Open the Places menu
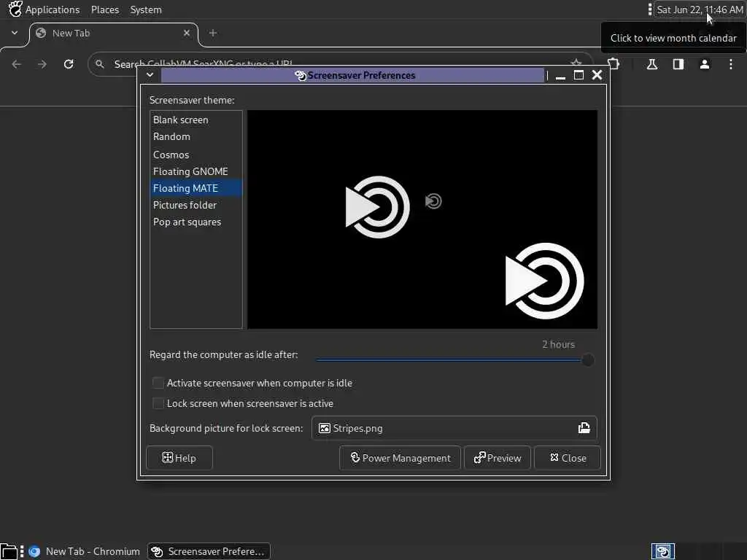The width and height of the screenshot is (747, 560). click(105, 9)
